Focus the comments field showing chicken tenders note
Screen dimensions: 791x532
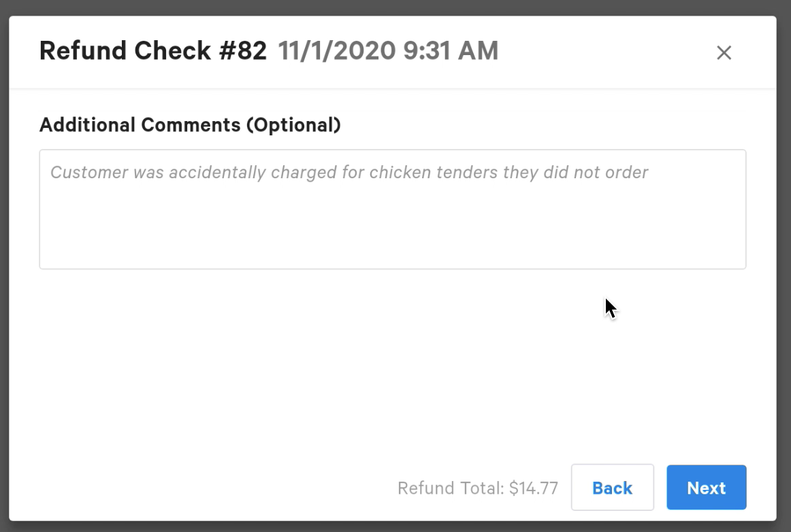point(393,207)
